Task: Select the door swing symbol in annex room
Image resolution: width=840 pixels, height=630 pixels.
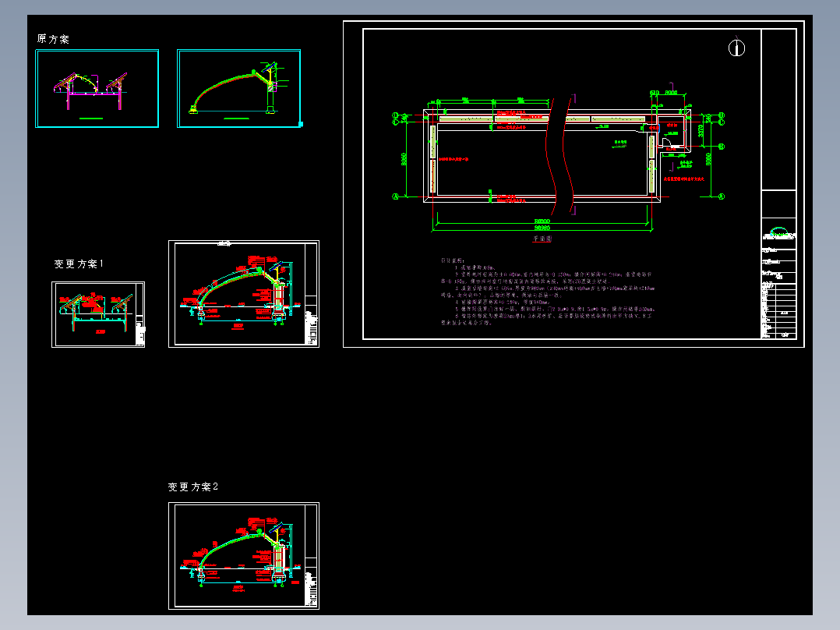Action: click(x=668, y=142)
